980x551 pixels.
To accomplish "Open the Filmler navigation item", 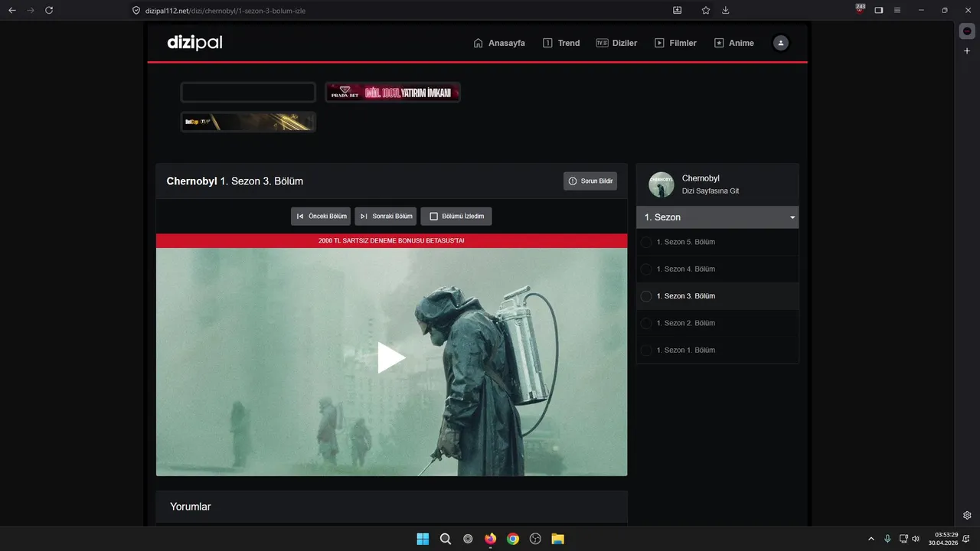I will pos(675,43).
